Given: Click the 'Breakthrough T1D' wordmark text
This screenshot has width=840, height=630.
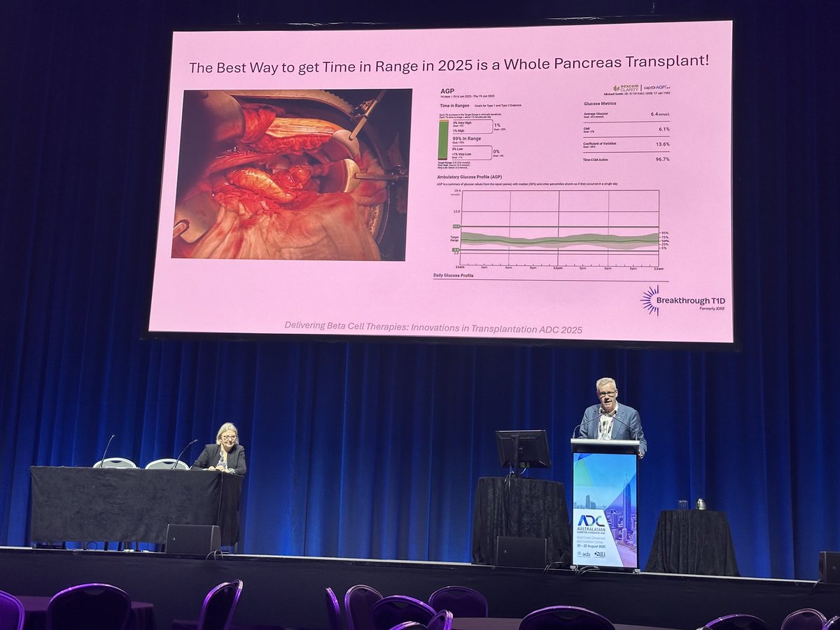Looking at the screenshot, I should click(x=692, y=300).
